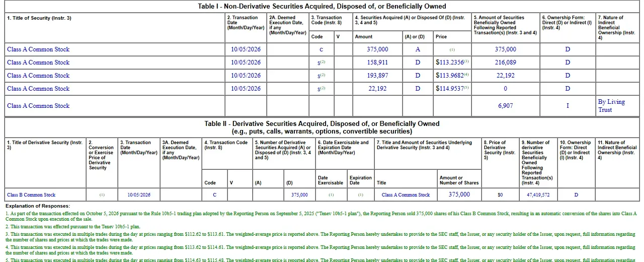The width and height of the screenshot is (644, 262).
Task: Select the 216,089 securities owned cell
Action: coord(506,62)
